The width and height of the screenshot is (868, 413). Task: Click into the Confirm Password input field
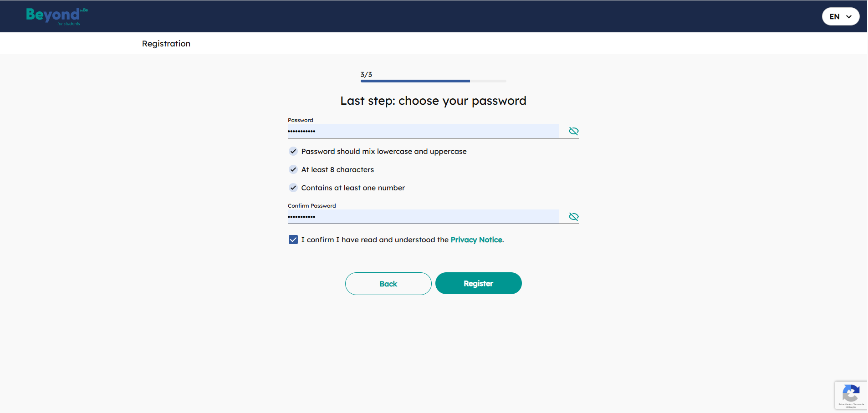pyautogui.click(x=423, y=217)
